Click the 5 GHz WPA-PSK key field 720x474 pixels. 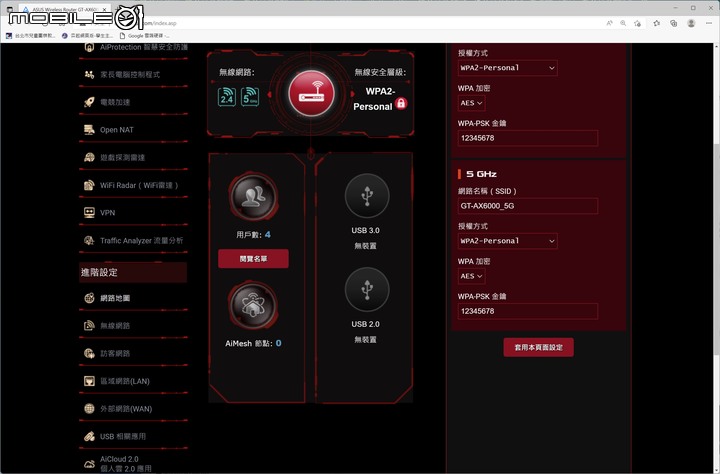pyautogui.click(x=528, y=311)
